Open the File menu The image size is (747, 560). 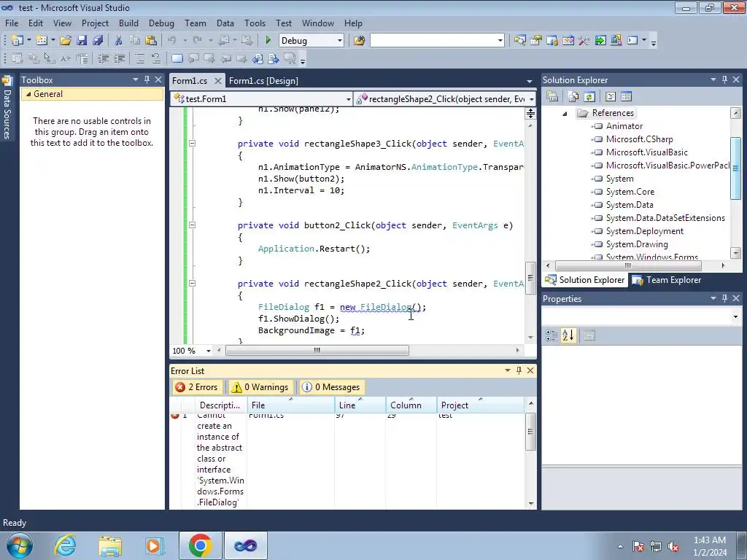click(x=12, y=23)
